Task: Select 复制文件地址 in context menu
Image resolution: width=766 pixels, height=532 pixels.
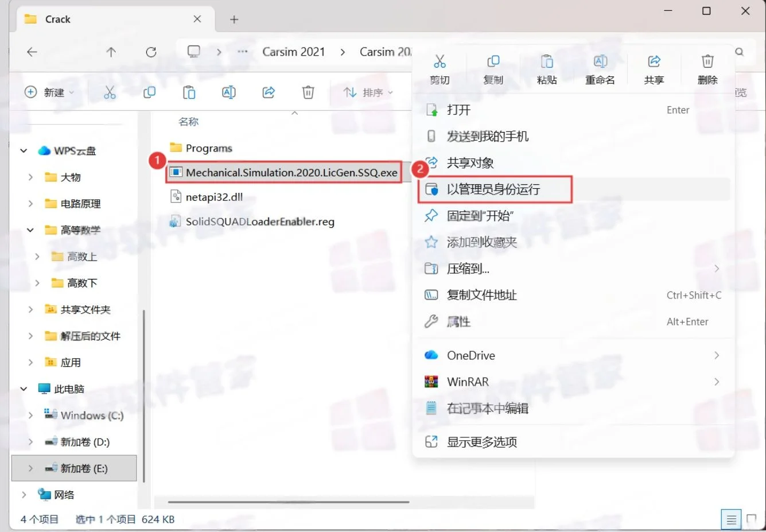Action: point(574,296)
